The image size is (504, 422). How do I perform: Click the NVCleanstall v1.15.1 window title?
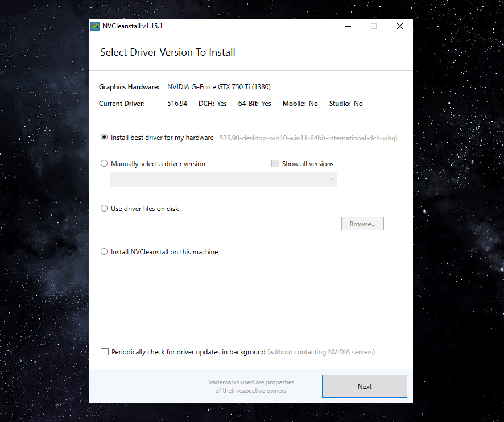[x=133, y=26]
